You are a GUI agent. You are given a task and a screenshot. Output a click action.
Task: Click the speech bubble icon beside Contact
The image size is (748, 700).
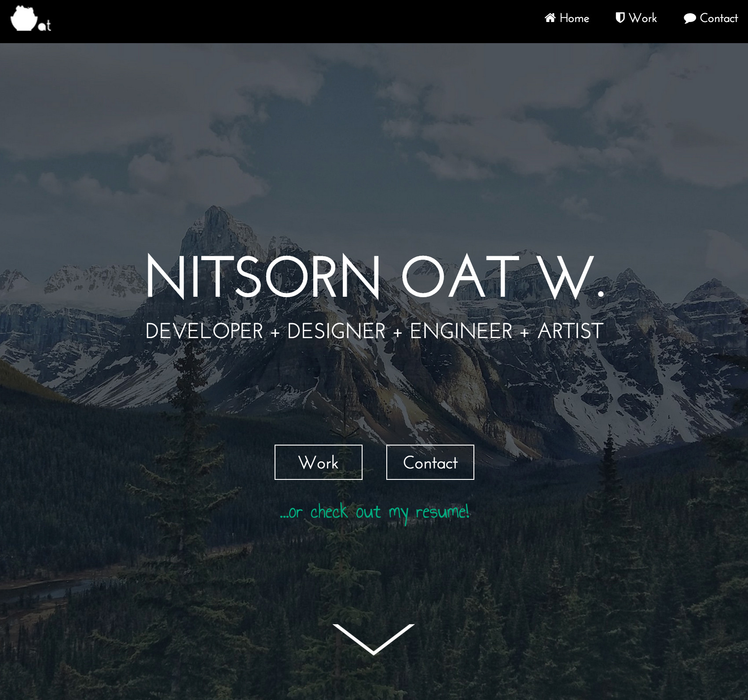689,18
